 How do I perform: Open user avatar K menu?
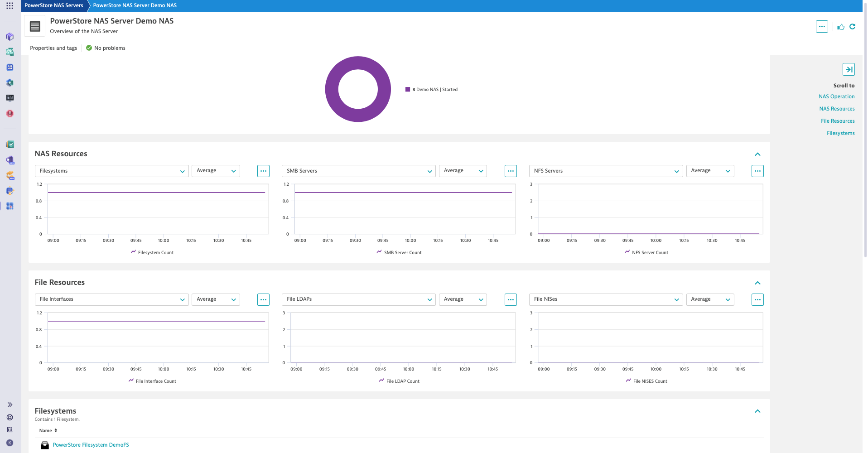pos(10,443)
